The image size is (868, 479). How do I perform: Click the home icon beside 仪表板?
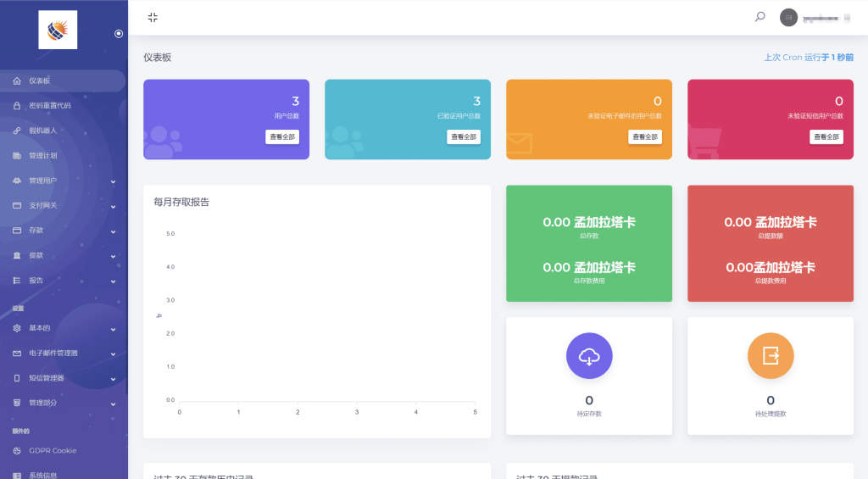[17, 81]
